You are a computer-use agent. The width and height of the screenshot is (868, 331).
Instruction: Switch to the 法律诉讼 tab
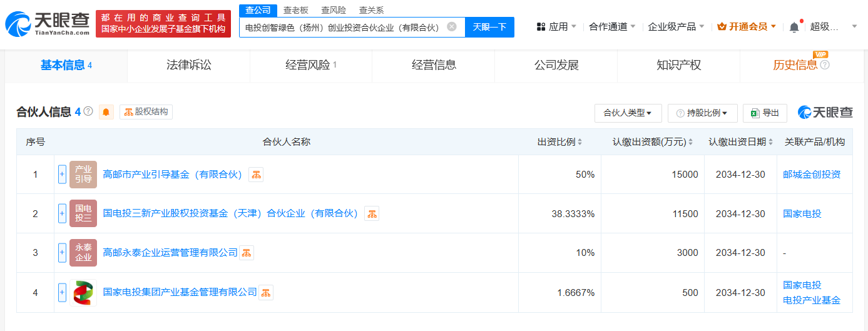coord(188,65)
